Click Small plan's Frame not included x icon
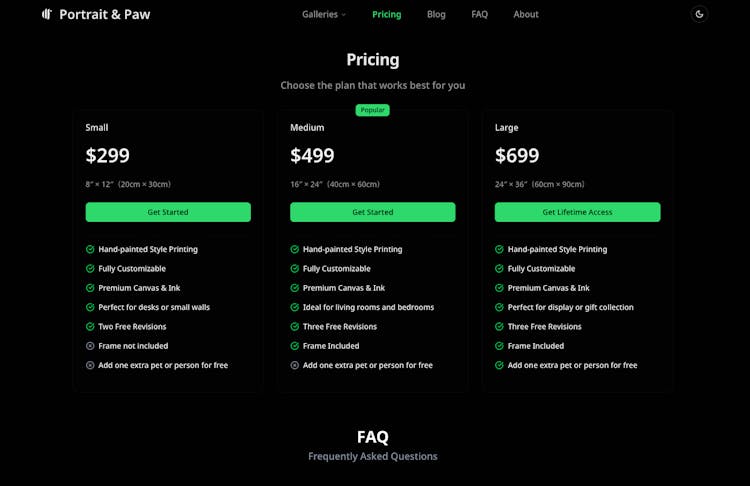Screen dimensions: 750x486 coord(90,346)
